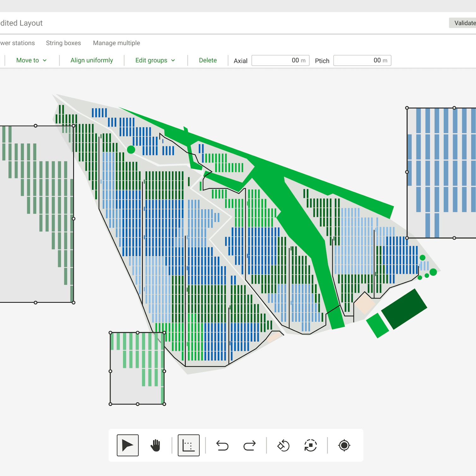
Task: Click the Validate button
Action: pyautogui.click(x=464, y=23)
